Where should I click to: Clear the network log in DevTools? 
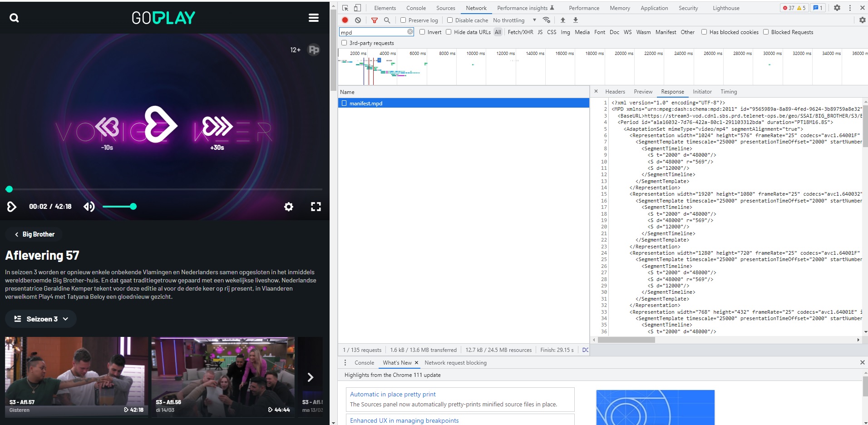coord(358,20)
